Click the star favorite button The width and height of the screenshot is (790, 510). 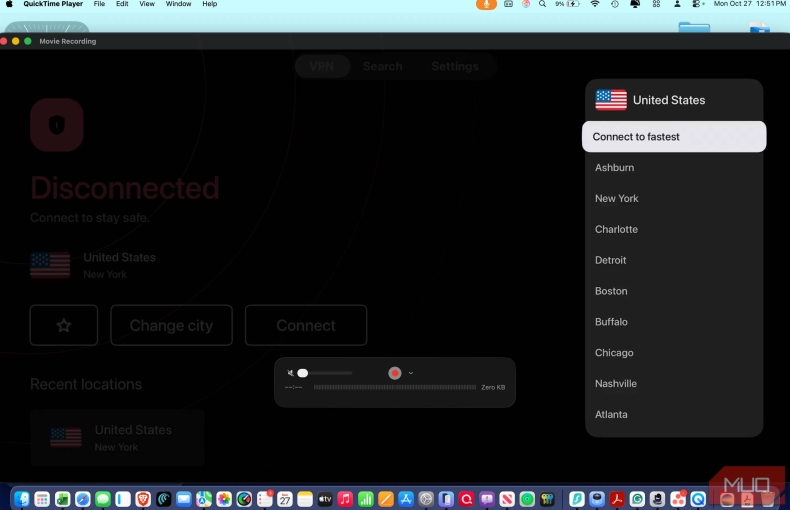[64, 325]
